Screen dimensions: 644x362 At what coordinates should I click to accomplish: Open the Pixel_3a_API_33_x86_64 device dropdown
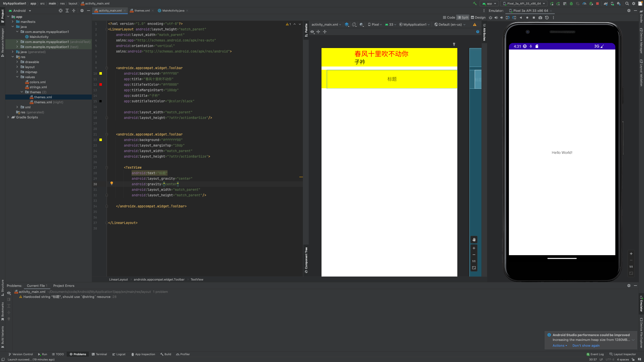point(524,4)
